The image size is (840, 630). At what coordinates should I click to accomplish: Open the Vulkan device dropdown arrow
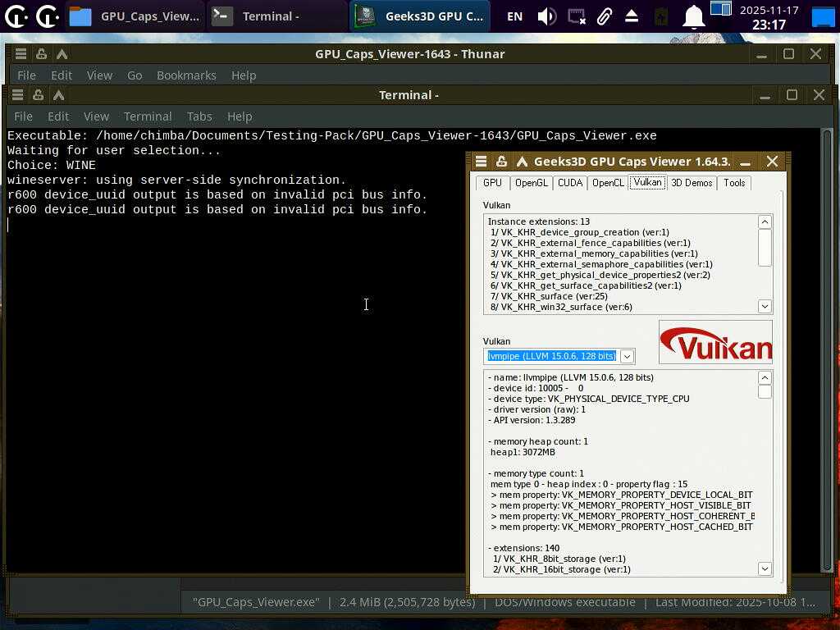[x=627, y=356]
